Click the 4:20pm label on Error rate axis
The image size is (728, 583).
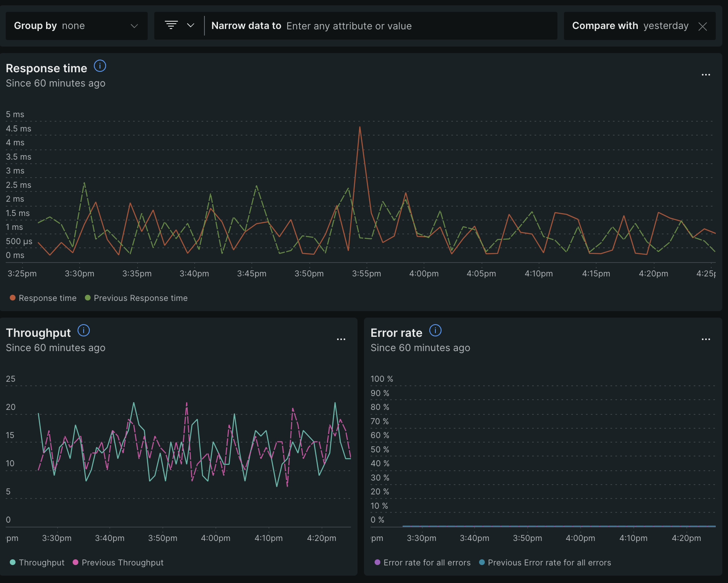[x=686, y=538]
